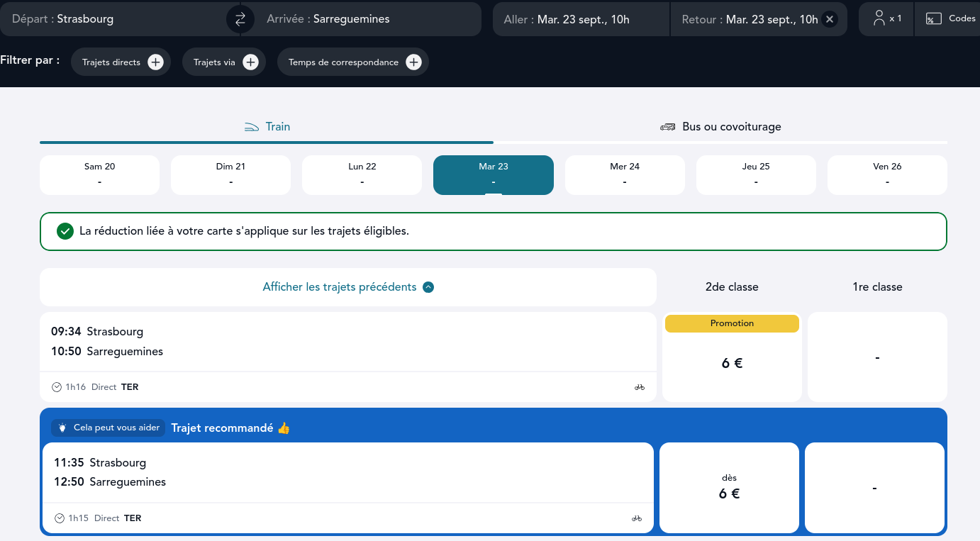Viewport: 980px width, 541px height.
Task: Switch to the Train tab
Action: point(267,127)
